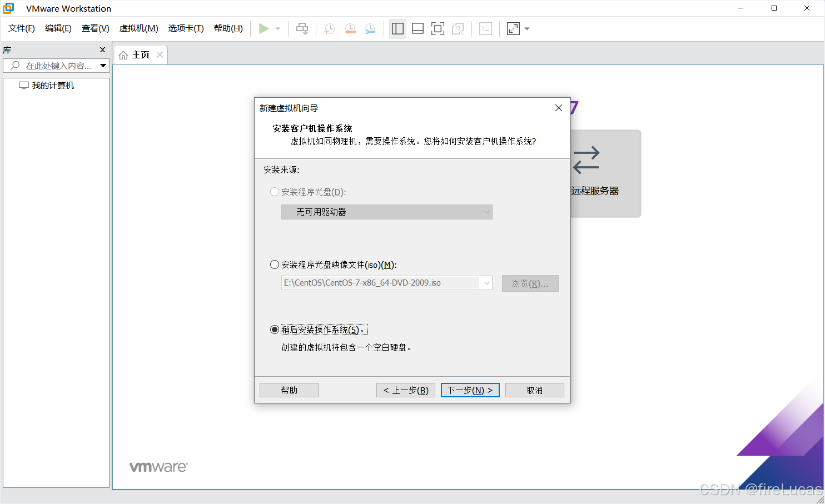Open the snapshot manager wrench icon
Screen dimensions: 825x504
pyautogui.click(x=370, y=29)
